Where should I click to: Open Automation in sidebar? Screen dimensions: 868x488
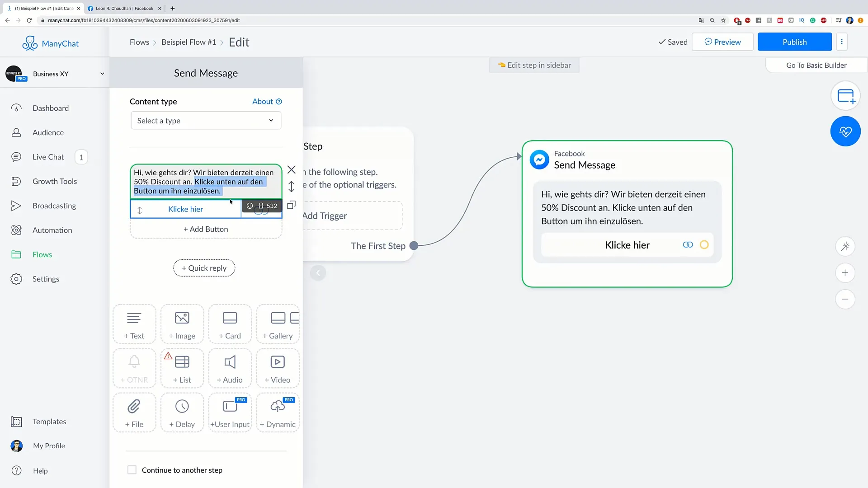[x=52, y=230]
